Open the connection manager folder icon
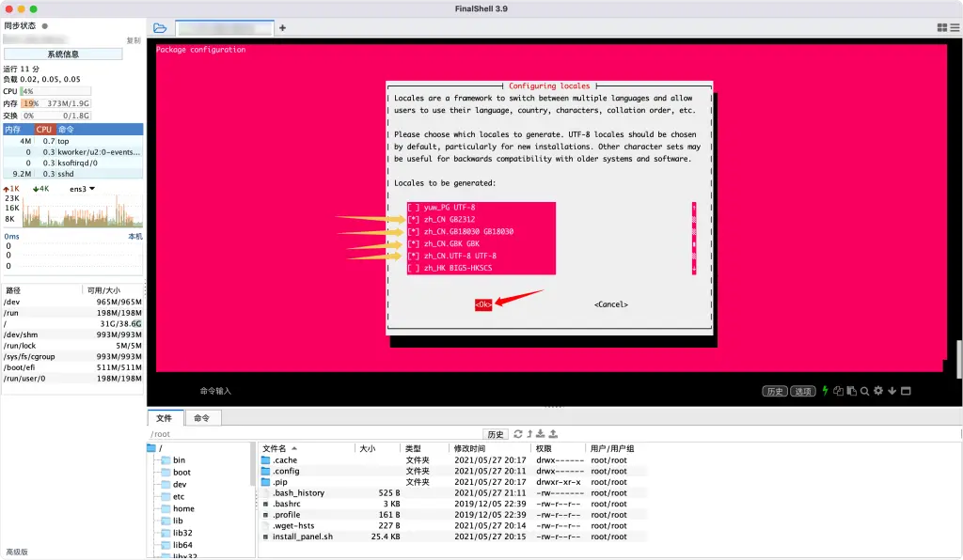The width and height of the screenshot is (963, 560). click(x=160, y=28)
